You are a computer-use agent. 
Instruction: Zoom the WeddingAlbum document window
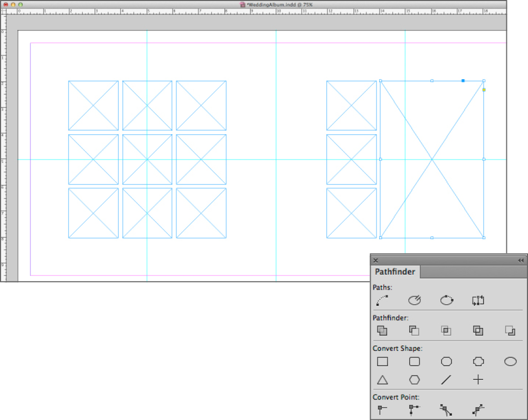click(21, 5)
